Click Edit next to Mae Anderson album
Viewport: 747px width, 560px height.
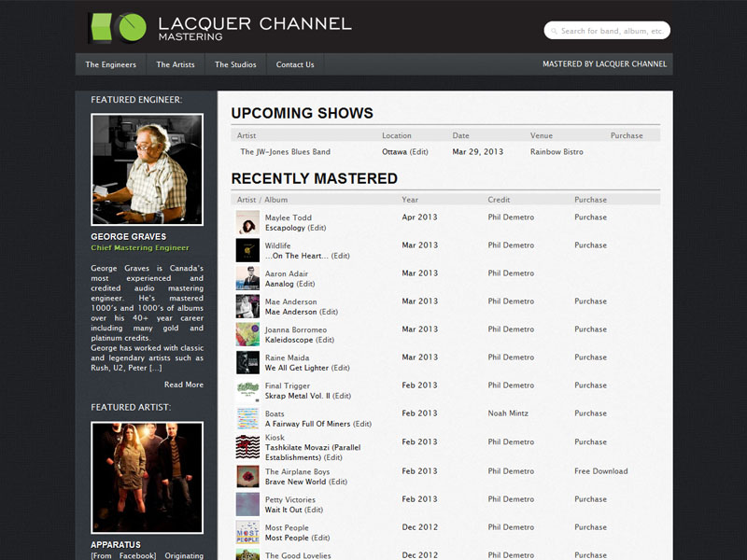329,312
